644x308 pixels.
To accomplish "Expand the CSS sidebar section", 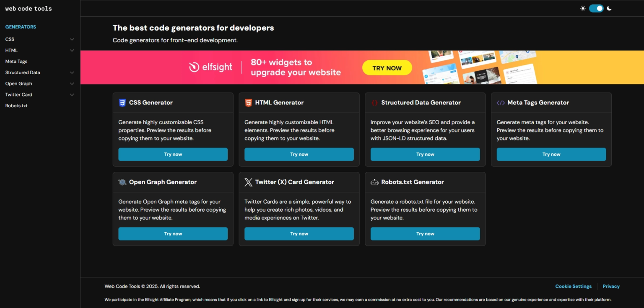I will [72, 39].
